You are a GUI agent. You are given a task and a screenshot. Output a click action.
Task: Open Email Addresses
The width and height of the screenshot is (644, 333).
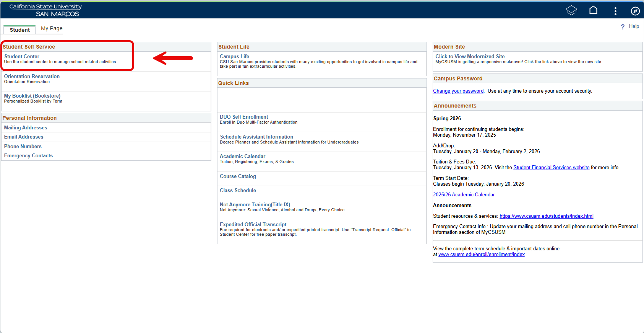(24, 137)
